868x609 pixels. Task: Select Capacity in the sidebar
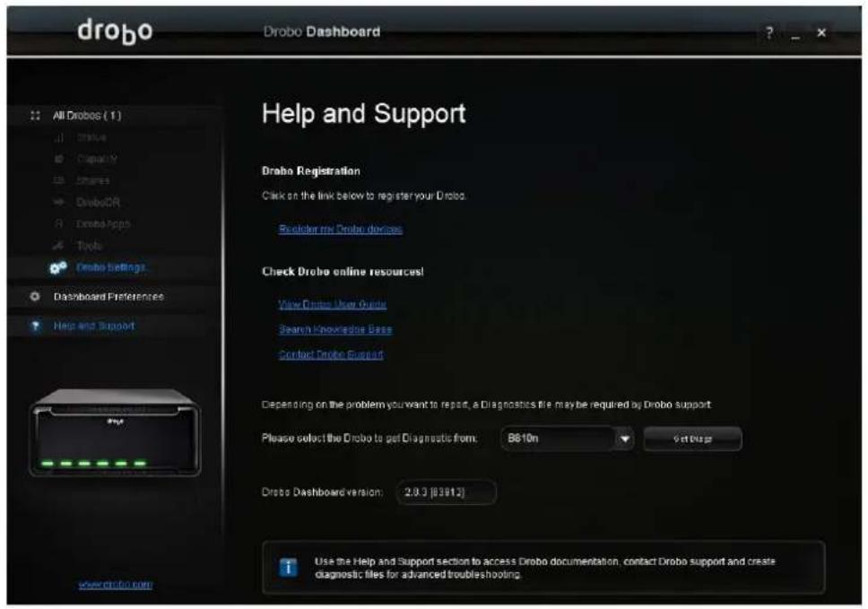tap(97, 159)
